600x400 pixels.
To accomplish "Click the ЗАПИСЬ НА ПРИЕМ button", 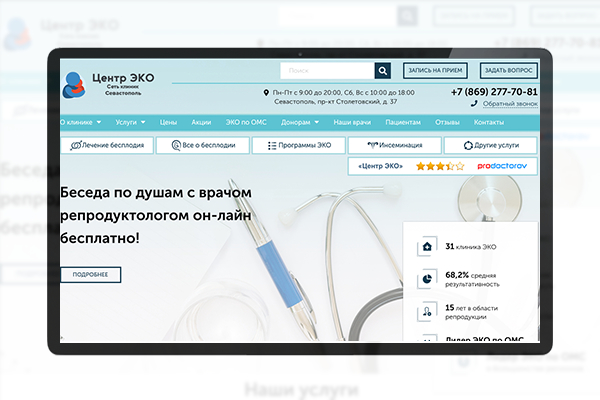I will pyautogui.click(x=435, y=70).
